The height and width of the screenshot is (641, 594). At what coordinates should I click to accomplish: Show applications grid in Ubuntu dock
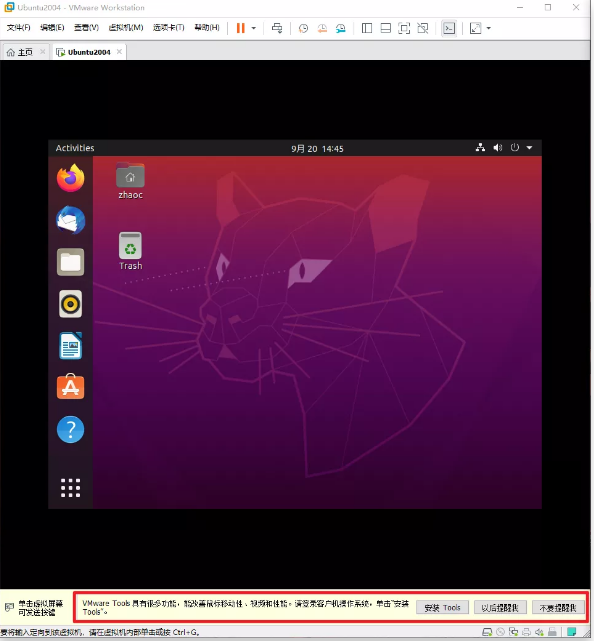[x=70, y=488]
